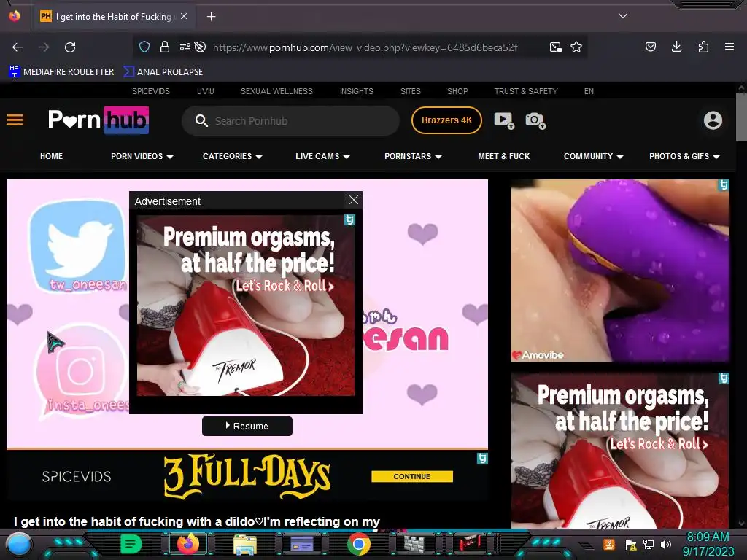Expand the PORNSTARS dropdown

[x=413, y=156]
